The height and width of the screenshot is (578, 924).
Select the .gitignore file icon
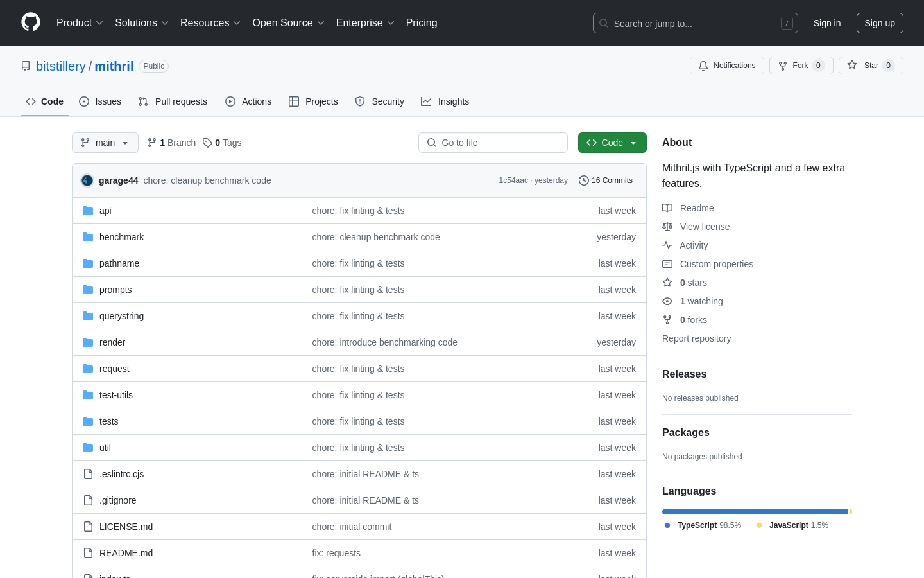click(x=88, y=500)
